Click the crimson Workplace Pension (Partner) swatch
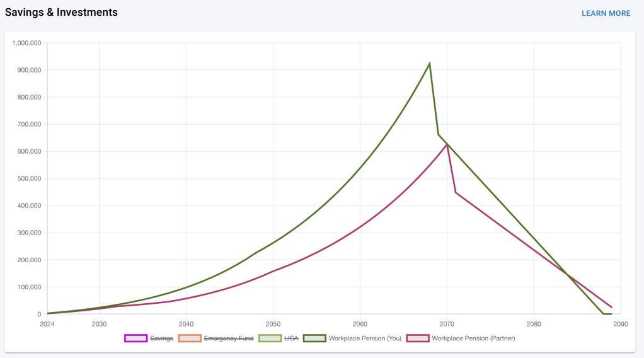 (418, 338)
